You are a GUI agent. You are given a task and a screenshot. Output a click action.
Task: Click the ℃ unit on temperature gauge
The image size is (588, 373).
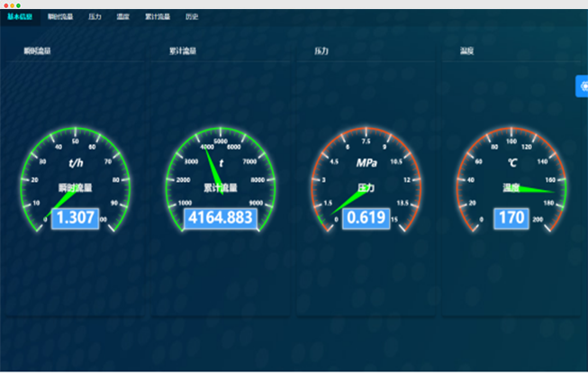pyautogui.click(x=511, y=164)
